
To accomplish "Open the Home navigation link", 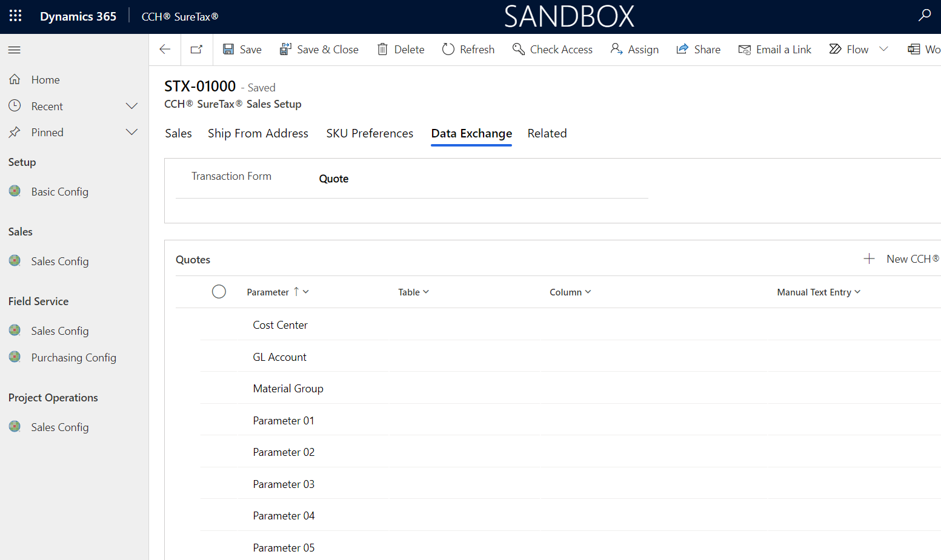I will (45, 79).
